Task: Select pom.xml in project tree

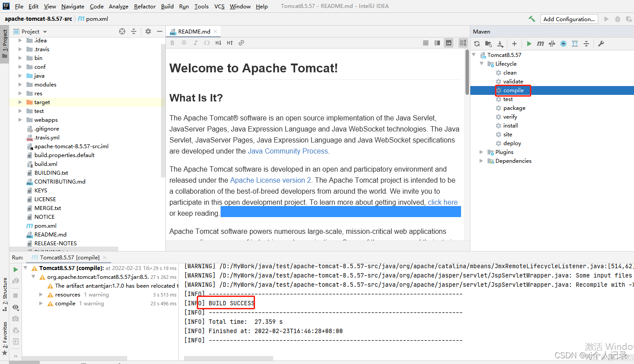Action: (x=45, y=226)
